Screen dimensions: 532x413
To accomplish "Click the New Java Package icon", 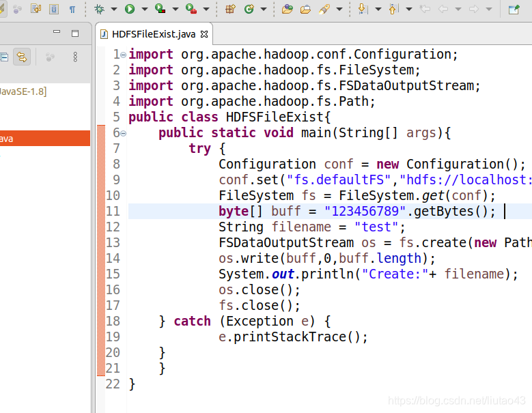I will click(x=230, y=9).
